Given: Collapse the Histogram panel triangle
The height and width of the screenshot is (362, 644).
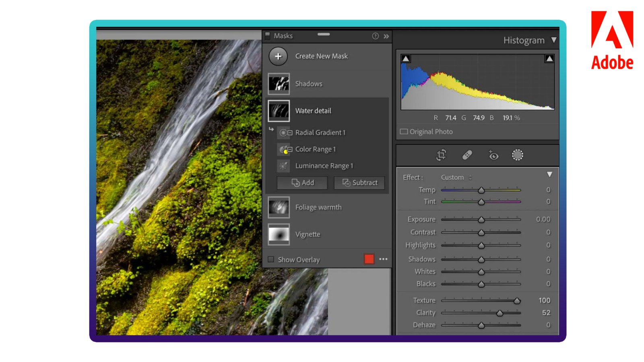Looking at the screenshot, I should point(554,40).
